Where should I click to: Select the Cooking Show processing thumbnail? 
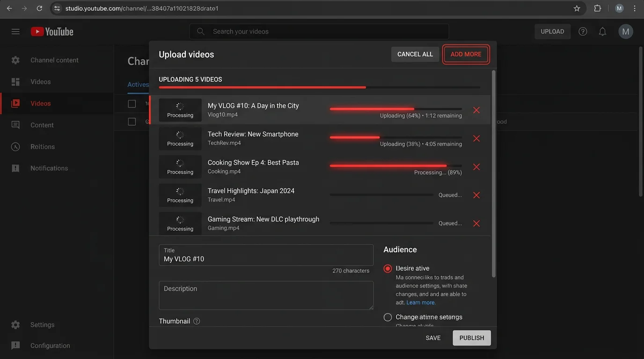pyautogui.click(x=180, y=167)
